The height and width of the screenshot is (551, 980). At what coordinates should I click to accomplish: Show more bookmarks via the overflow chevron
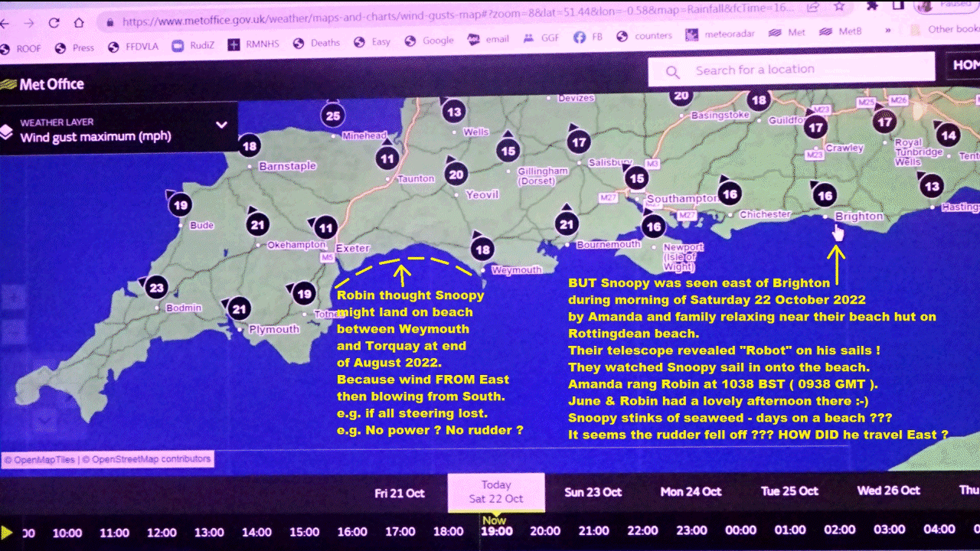click(x=887, y=31)
